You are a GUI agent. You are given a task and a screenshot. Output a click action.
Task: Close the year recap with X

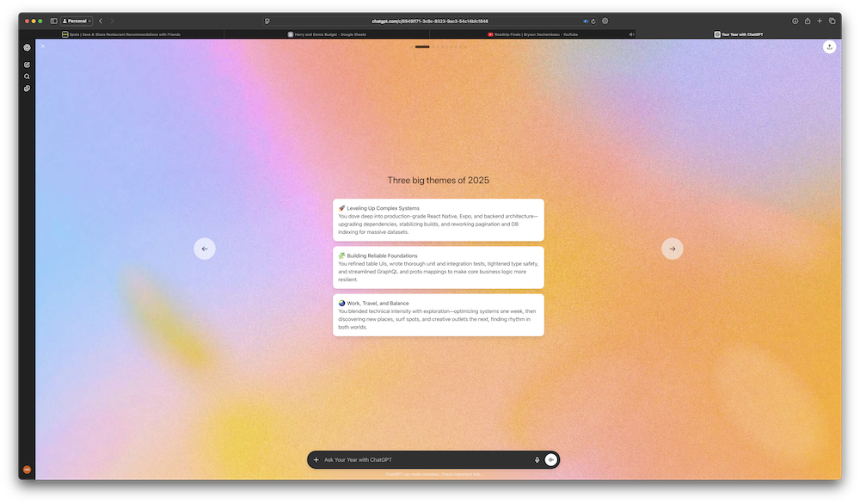tap(43, 46)
